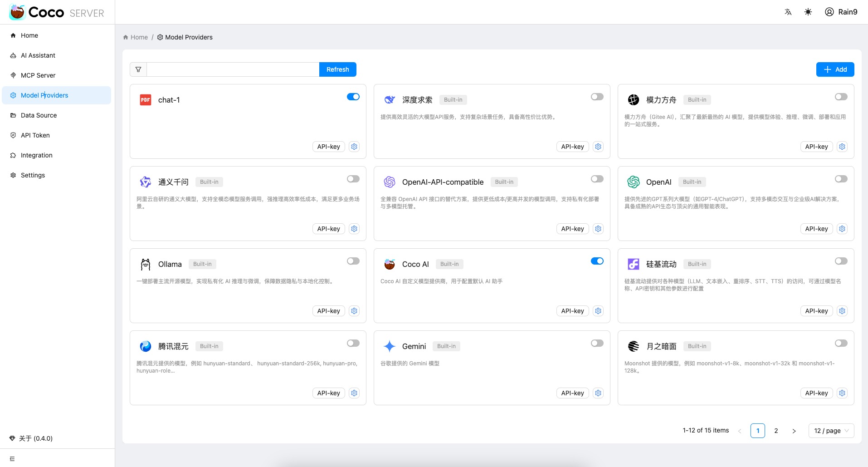
Task: Open settings gear for Coco AI provider
Action: [598, 311]
